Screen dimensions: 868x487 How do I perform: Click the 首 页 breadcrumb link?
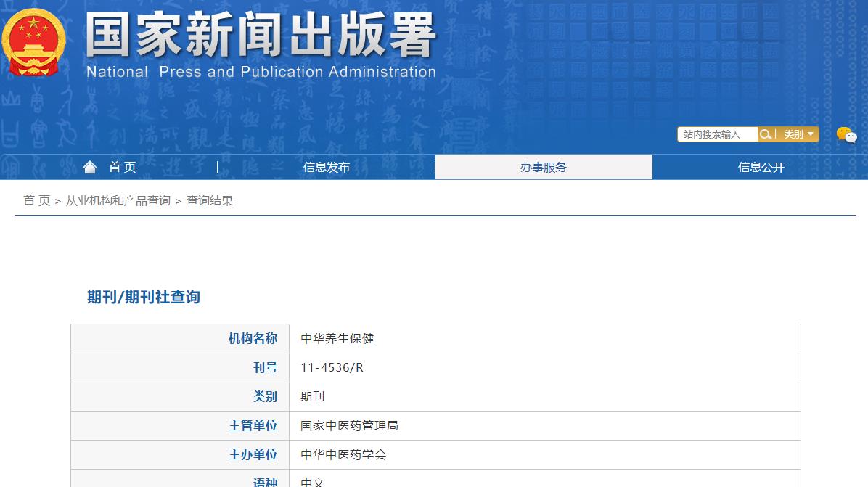pyautogui.click(x=36, y=200)
